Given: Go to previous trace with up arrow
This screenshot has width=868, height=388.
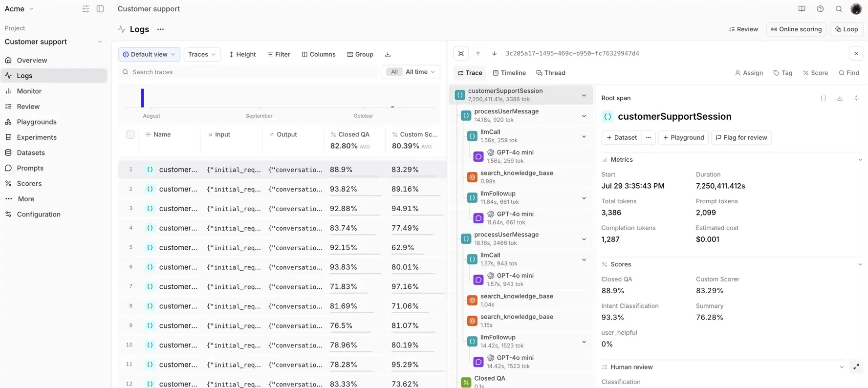Looking at the screenshot, I should point(478,53).
